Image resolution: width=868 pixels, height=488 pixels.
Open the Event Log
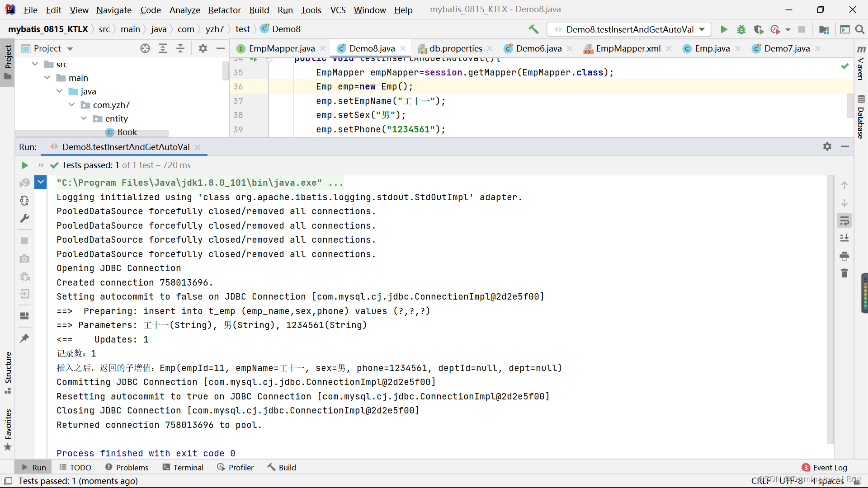coord(825,467)
